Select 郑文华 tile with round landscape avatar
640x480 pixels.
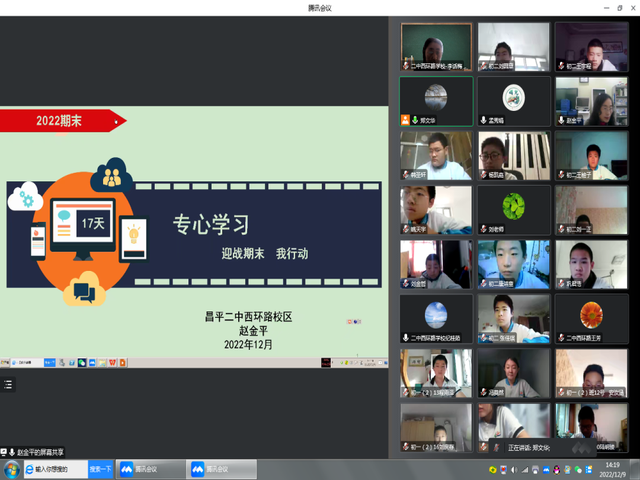pos(436,101)
